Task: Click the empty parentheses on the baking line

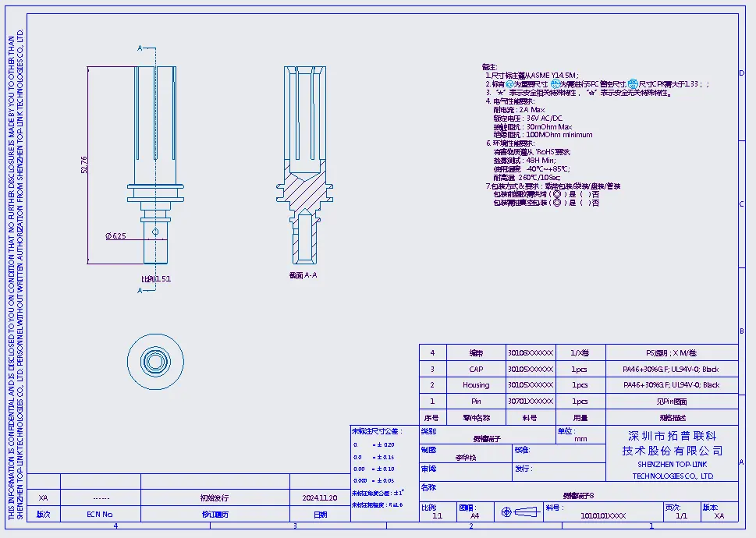Action: pos(585,195)
